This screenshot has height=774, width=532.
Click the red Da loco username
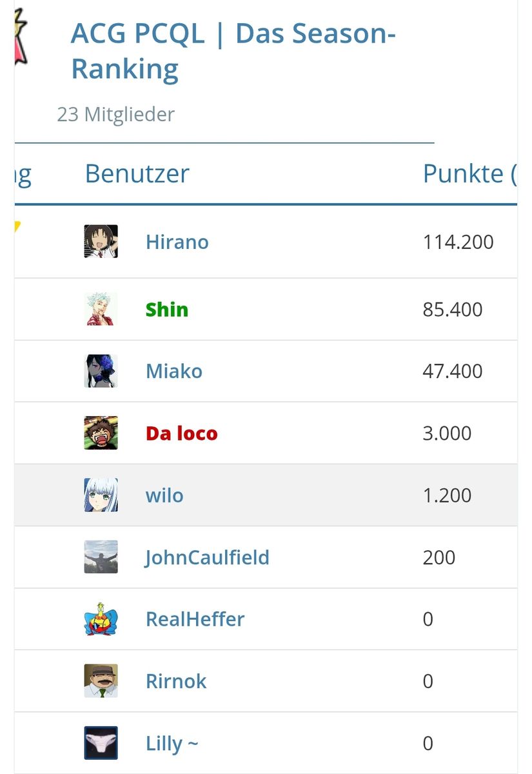181,433
